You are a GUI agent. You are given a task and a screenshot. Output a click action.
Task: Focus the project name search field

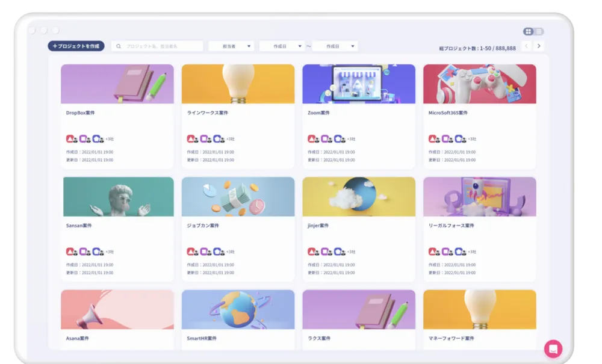coord(157,46)
